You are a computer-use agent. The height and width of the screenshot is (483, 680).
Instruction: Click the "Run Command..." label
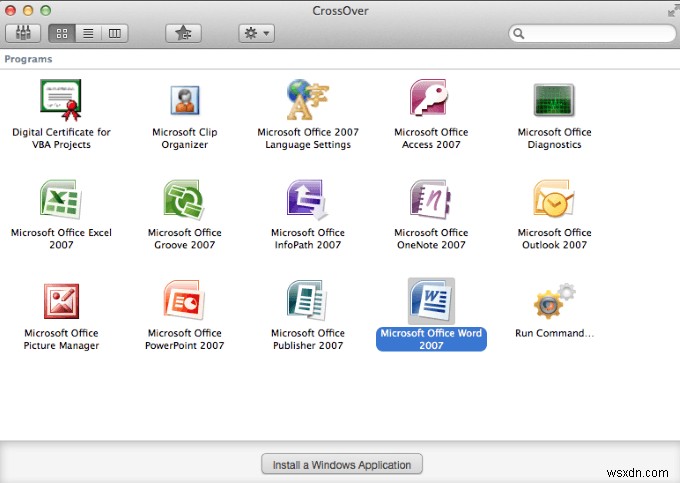tap(554, 333)
